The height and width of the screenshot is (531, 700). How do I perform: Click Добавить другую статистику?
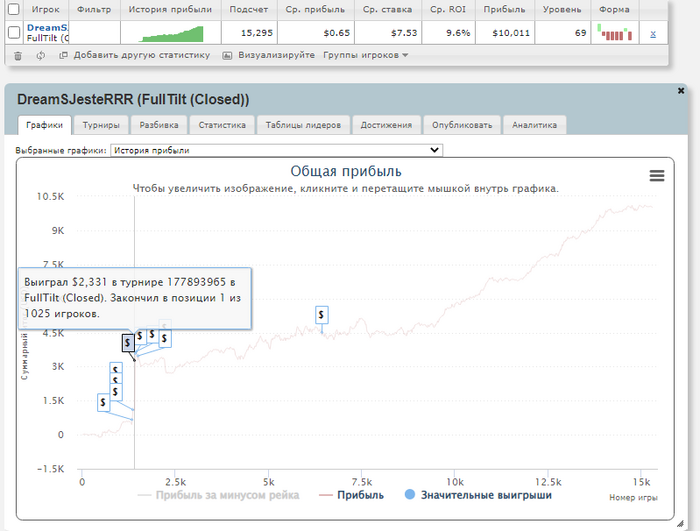pyautogui.click(x=134, y=55)
